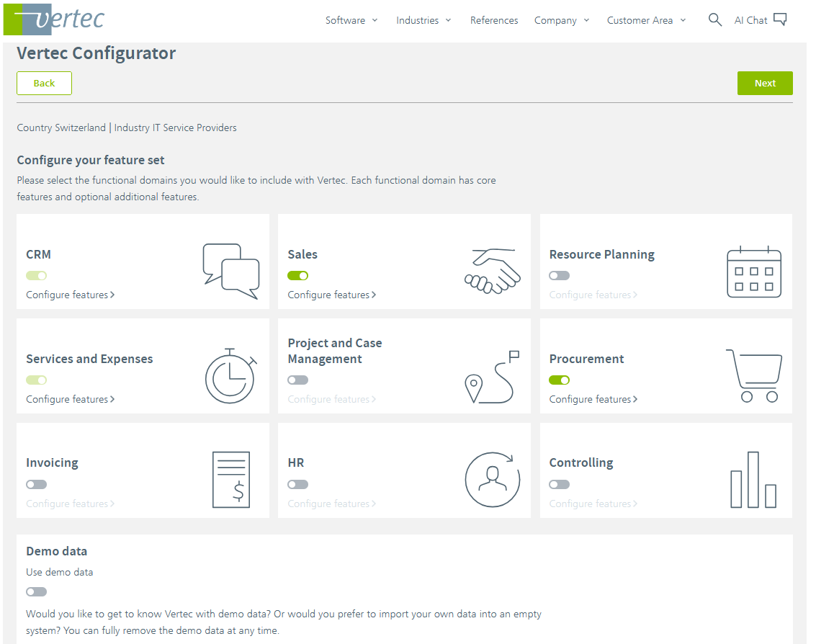816x644 pixels.
Task: Click the AI Chat speech bubble icon
Action: 779,19
